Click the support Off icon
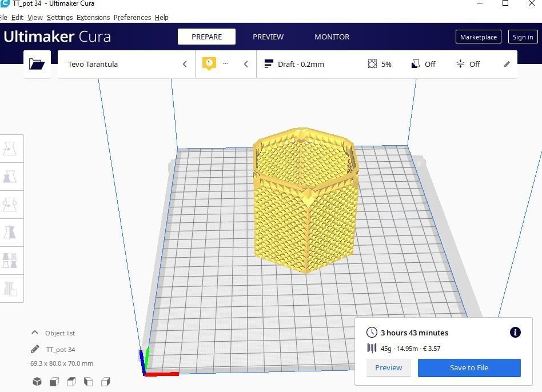542x392 pixels. click(x=416, y=64)
